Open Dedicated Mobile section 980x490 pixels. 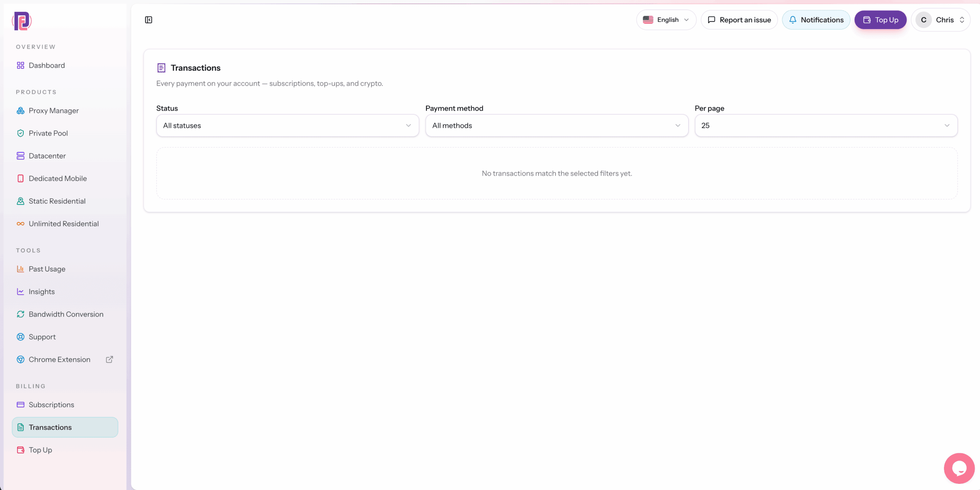(65, 178)
